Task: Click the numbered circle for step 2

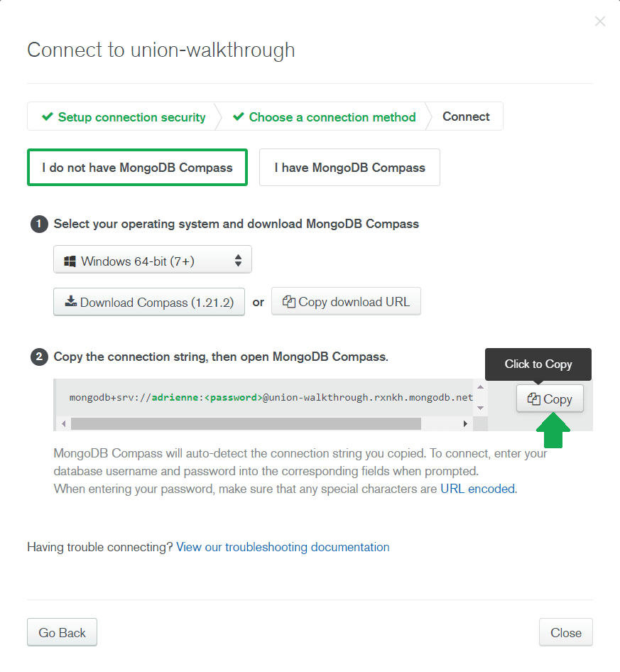Action: 39,357
